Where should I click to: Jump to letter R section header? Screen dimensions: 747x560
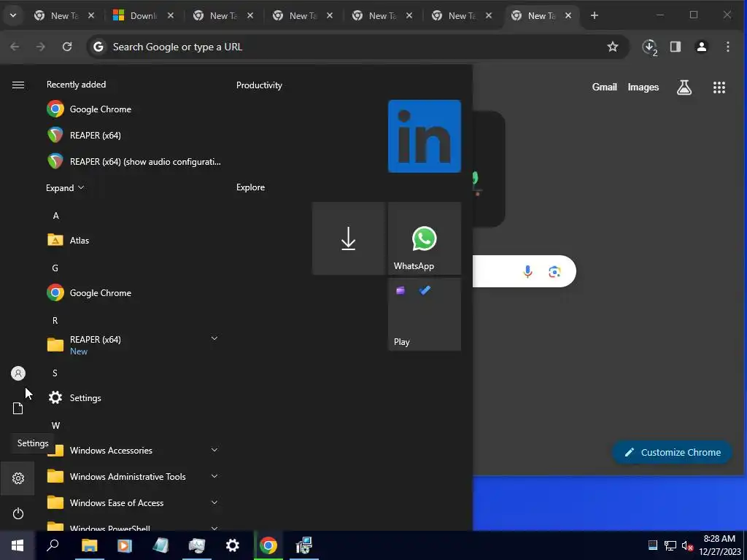tap(55, 321)
